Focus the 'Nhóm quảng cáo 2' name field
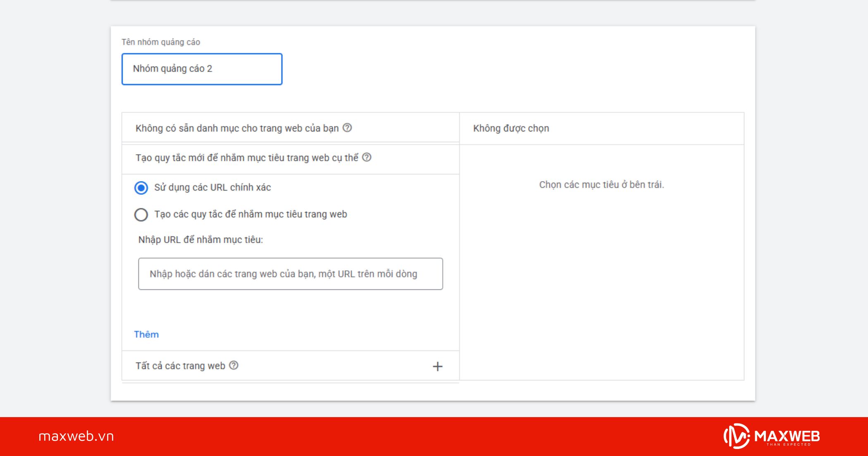 tap(202, 69)
